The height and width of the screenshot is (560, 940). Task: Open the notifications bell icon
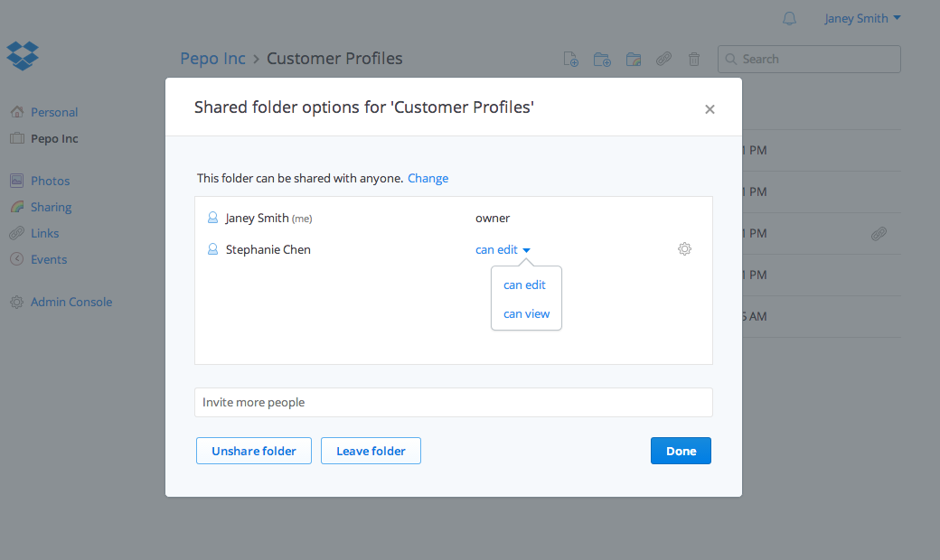(x=790, y=19)
